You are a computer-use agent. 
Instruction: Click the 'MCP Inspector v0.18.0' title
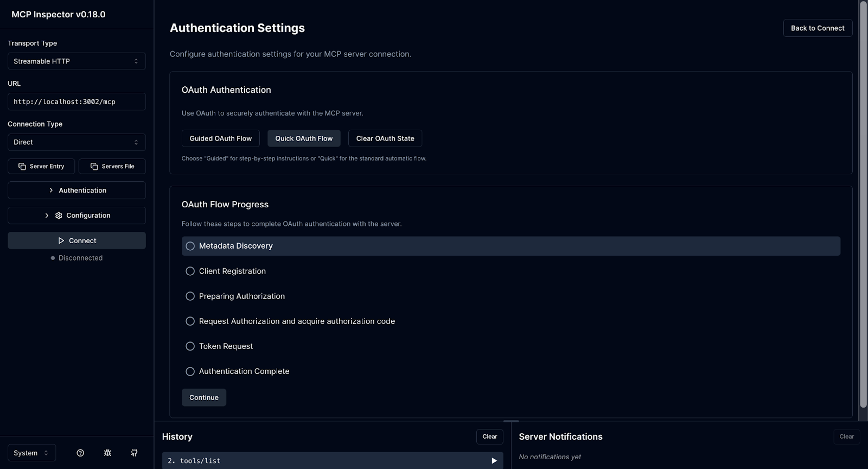[59, 15]
